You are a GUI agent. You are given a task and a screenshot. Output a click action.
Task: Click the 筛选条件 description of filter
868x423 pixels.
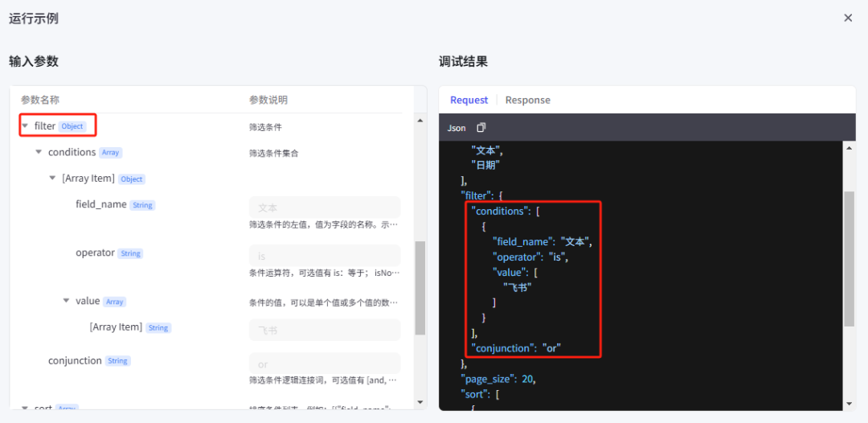(x=266, y=127)
